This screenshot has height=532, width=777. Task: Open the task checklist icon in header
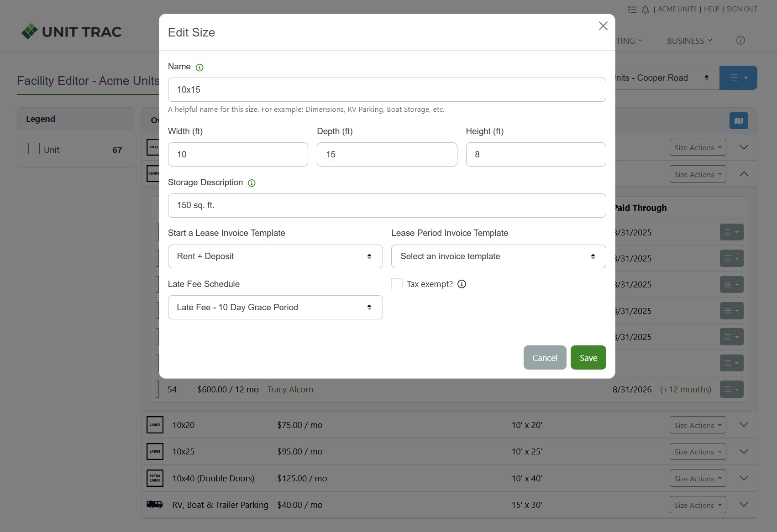click(x=632, y=10)
